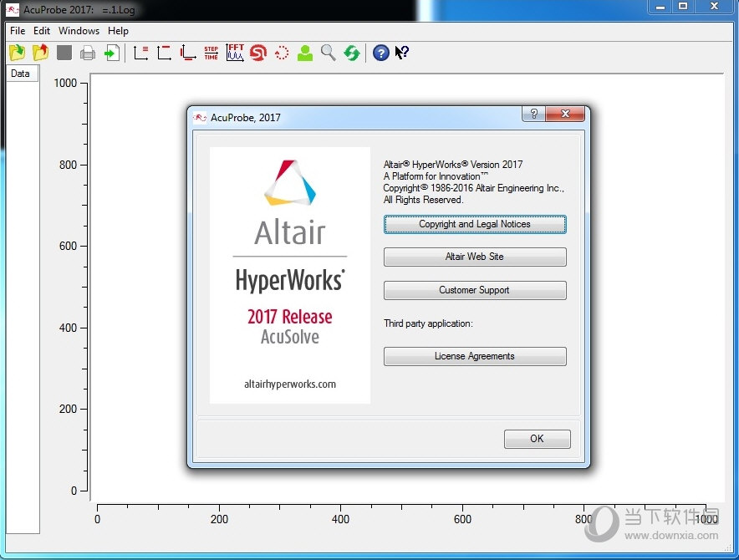Open License Agreements
Viewport: 739px width, 560px height.
click(475, 356)
